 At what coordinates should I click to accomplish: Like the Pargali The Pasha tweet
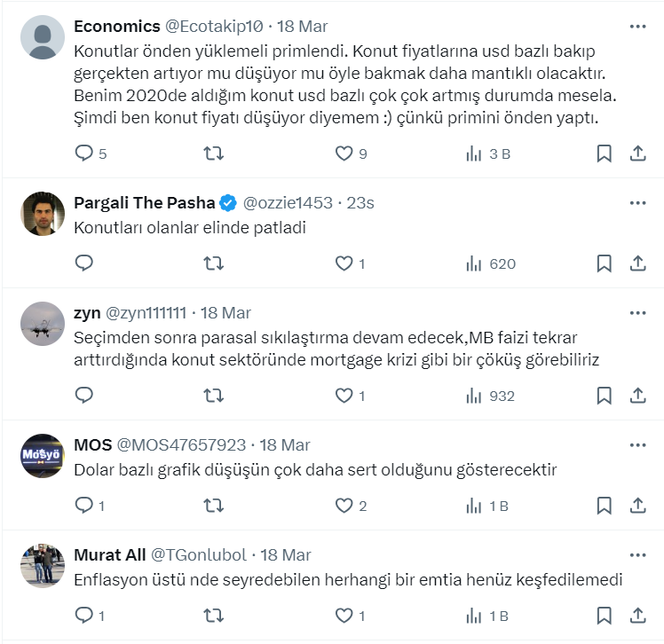[344, 263]
